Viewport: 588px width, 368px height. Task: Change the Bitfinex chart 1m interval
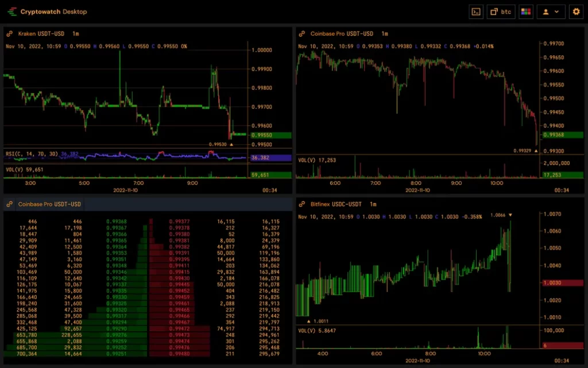point(373,204)
